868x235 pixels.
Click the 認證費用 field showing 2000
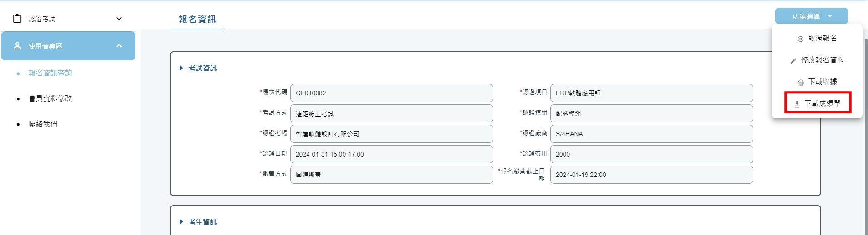tap(651, 154)
